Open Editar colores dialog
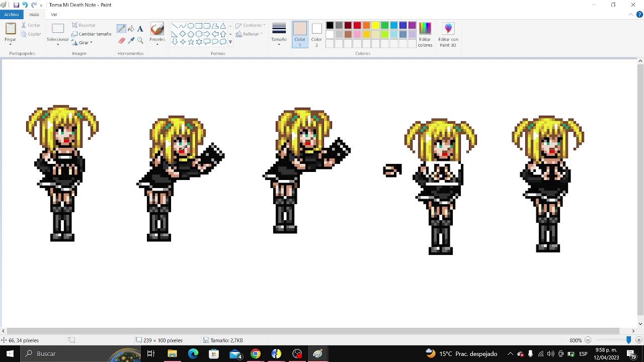Viewport: 644px width, 362px height. (x=425, y=35)
